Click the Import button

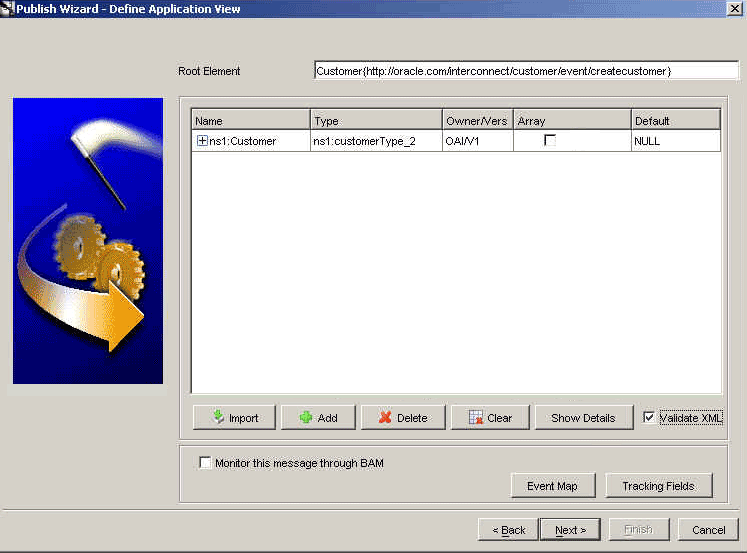[234, 418]
